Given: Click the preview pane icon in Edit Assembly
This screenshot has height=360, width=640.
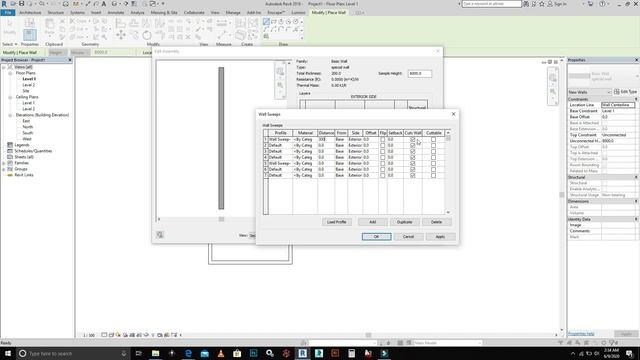Looking at the screenshot, I should pyautogui.click(x=160, y=235).
